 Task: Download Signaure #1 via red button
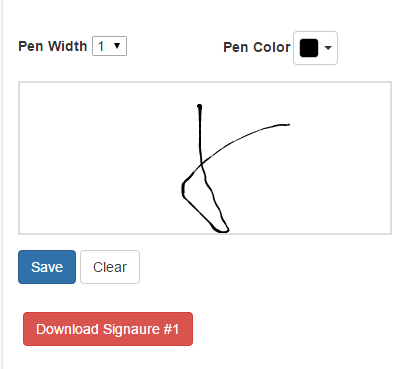(x=108, y=329)
